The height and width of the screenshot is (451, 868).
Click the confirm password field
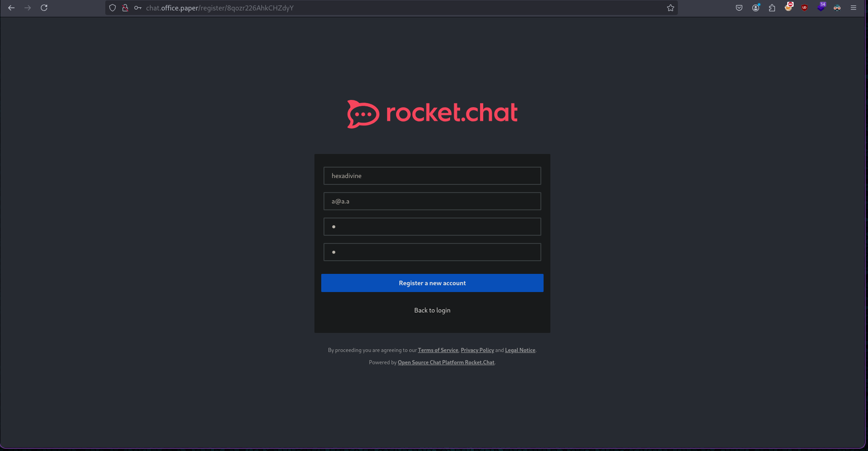click(x=432, y=252)
